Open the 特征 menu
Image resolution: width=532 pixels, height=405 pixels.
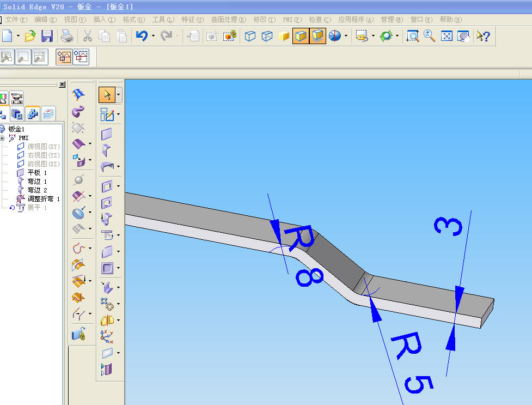(192, 20)
